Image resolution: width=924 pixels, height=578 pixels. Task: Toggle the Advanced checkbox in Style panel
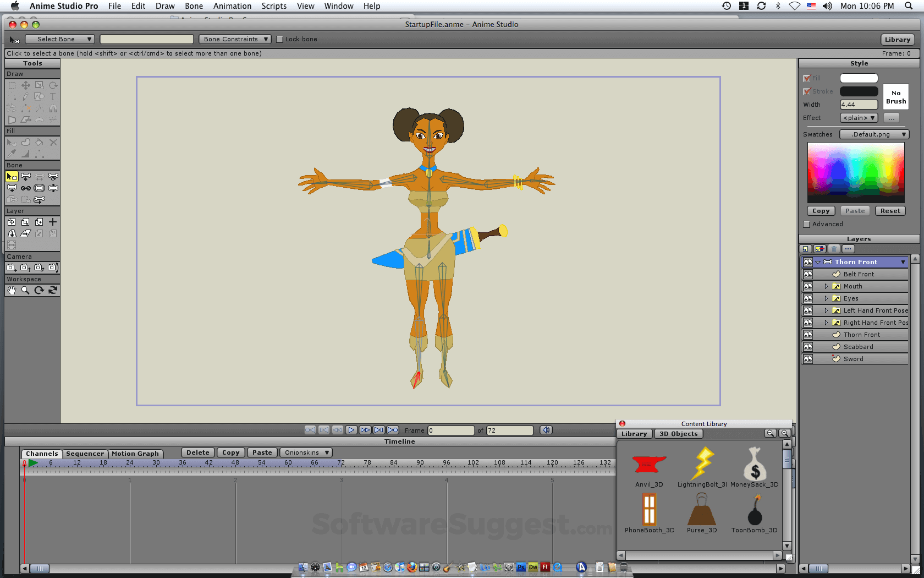click(807, 224)
